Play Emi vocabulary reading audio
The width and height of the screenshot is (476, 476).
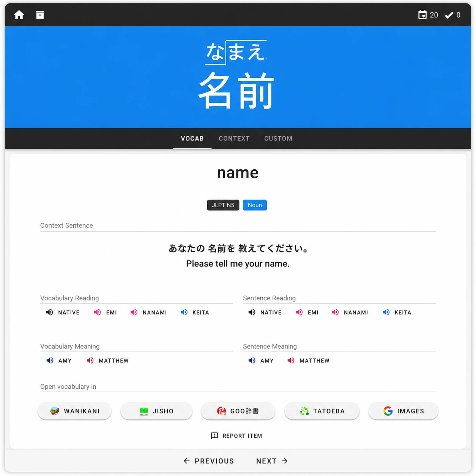(106, 312)
